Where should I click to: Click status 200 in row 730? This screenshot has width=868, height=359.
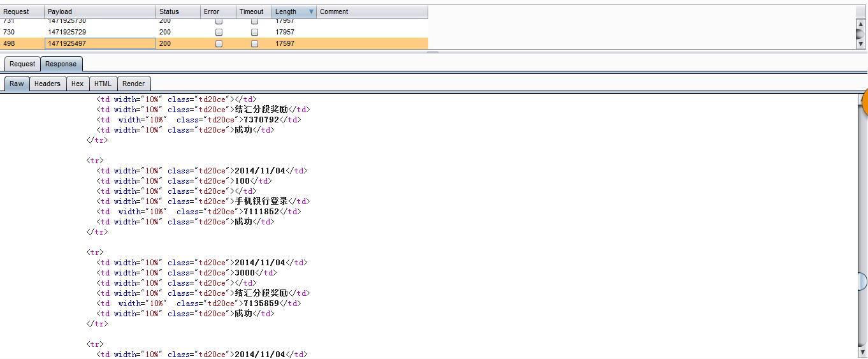pyautogui.click(x=165, y=32)
